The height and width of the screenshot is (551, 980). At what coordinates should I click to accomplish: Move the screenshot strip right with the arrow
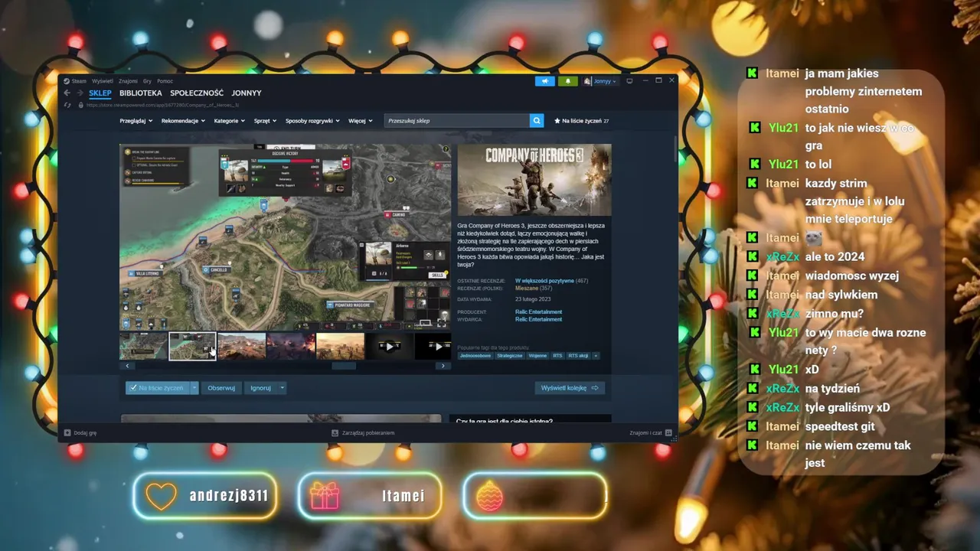pyautogui.click(x=443, y=366)
